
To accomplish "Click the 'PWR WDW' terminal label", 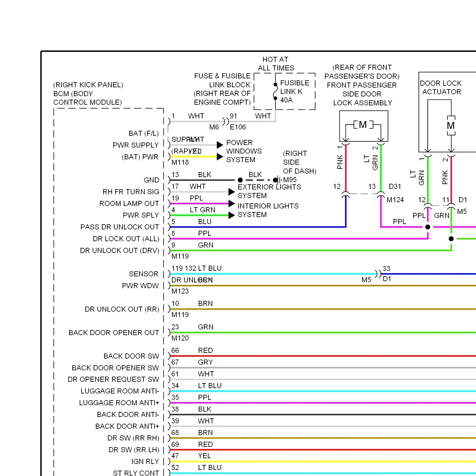I will pyautogui.click(x=140, y=286).
